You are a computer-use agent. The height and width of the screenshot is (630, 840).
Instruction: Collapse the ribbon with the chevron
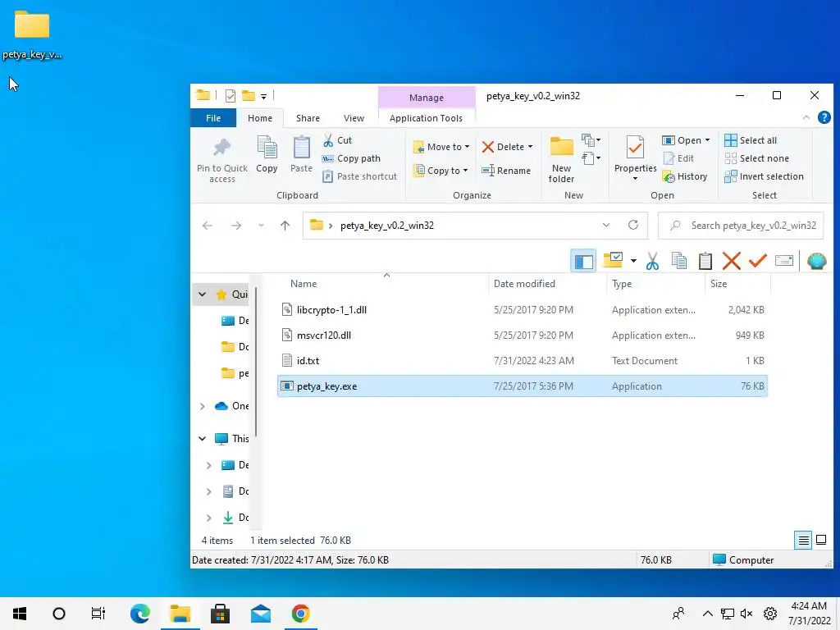(806, 118)
